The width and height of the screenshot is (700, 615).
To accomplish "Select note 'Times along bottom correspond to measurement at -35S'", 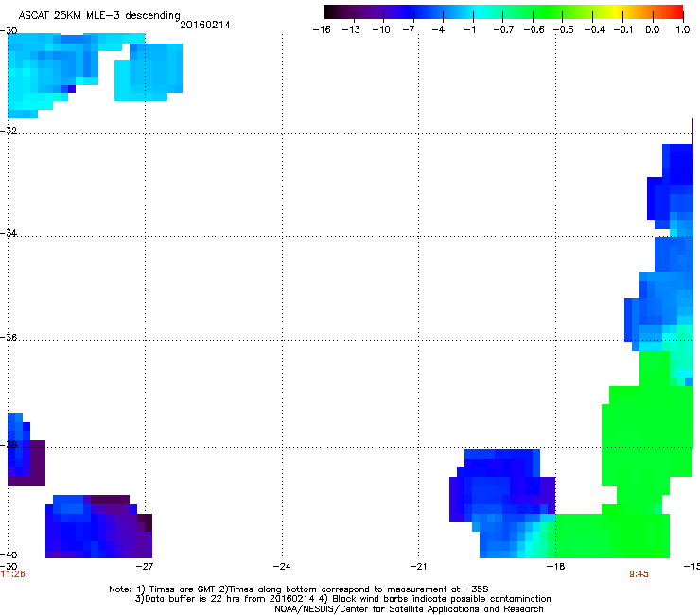I will pyautogui.click(x=354, y=589).
